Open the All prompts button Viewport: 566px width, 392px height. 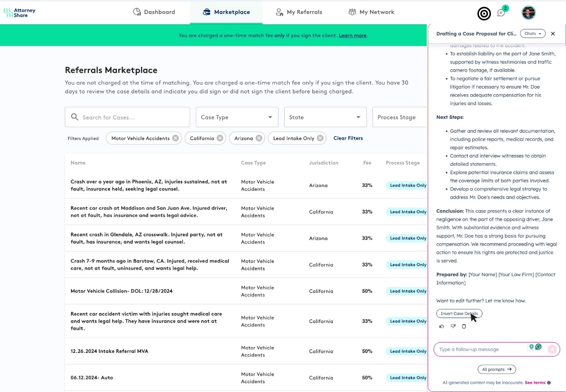point(497,369)
